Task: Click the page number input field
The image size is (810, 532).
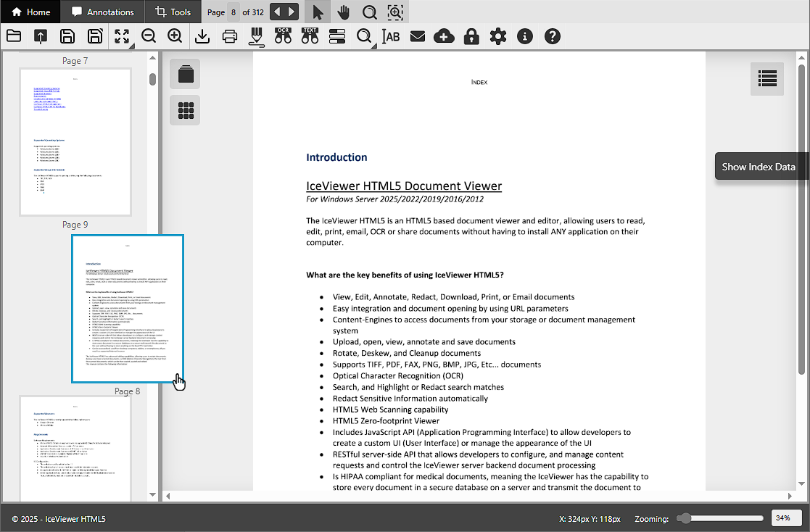Action: click(x=234, y=12)
